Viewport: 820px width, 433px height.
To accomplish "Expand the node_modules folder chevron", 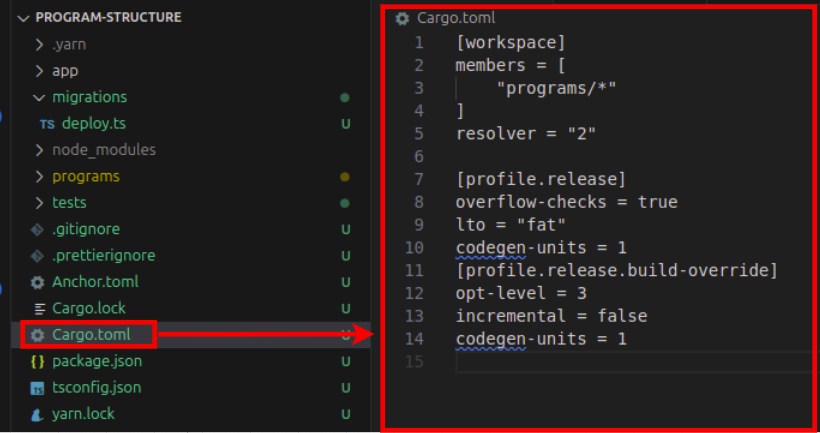I will pyautogui.click(x=39, y=150).
